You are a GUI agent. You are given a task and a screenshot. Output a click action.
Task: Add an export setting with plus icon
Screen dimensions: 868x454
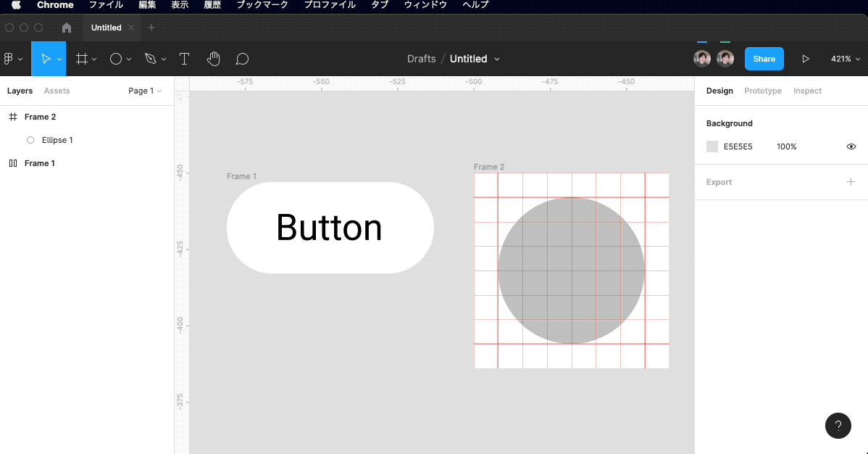pyautogui.click(x=851, y=182)
